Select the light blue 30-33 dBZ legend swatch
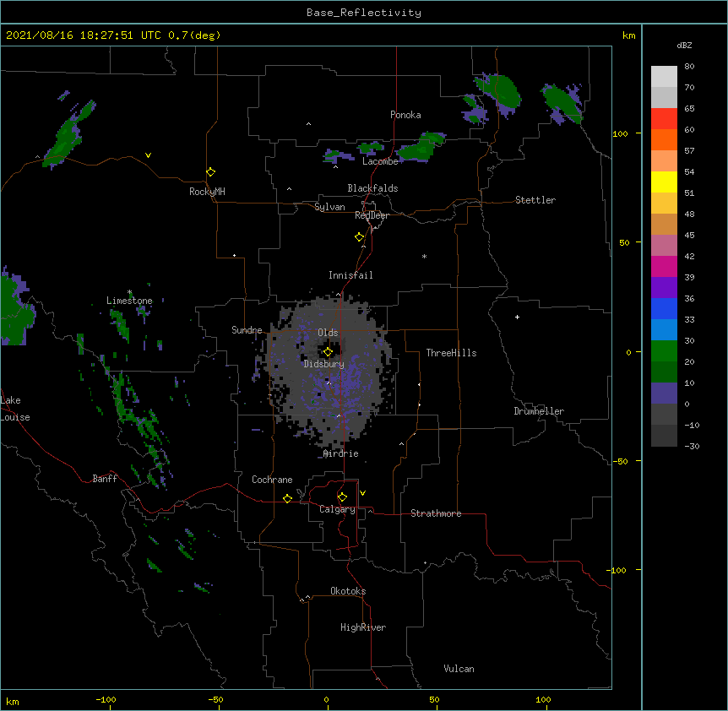Viewport: 728px width, 711px height. [664, 329]
